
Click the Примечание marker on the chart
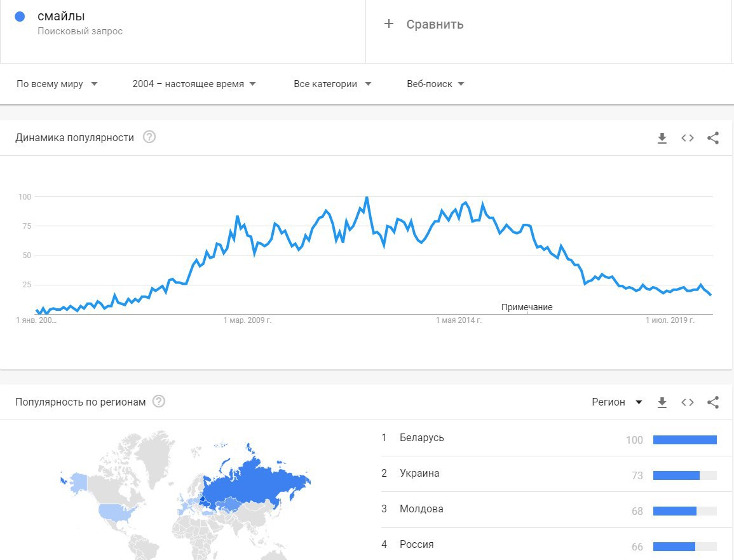pyautogui.click(x=527, y=308)
